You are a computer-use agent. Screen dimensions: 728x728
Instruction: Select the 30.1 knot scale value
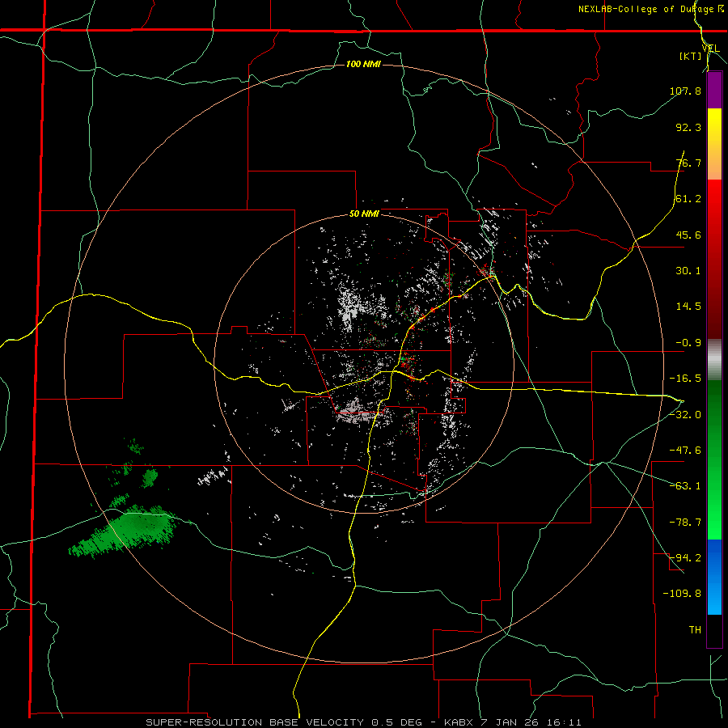pos(688,271)
